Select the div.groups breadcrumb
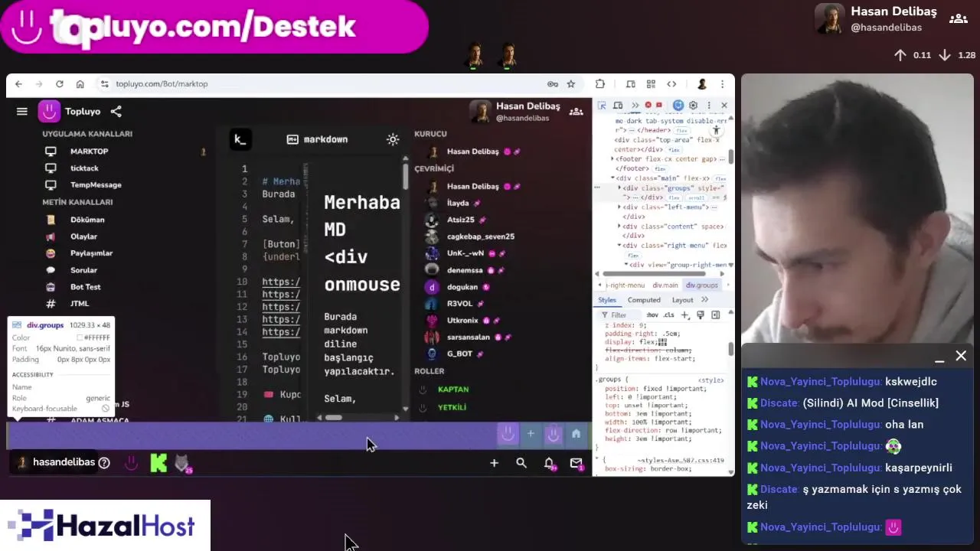 click(701, 285)
